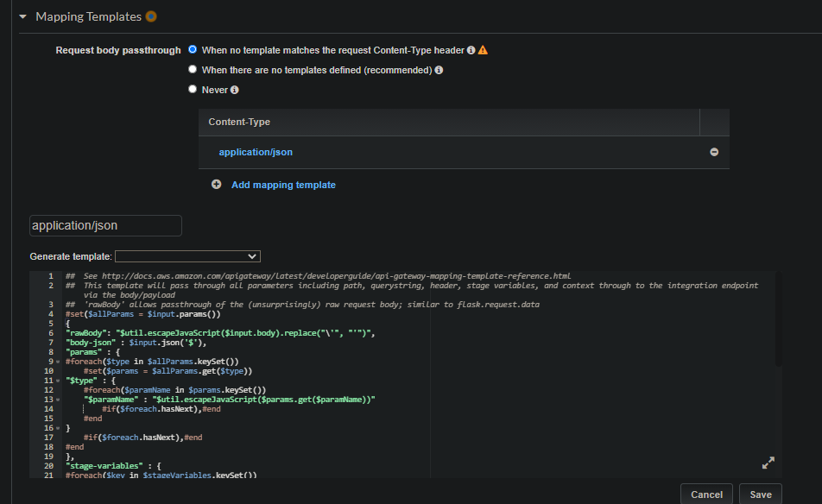Select 'When there are no templates defined' option

point(193,69)
